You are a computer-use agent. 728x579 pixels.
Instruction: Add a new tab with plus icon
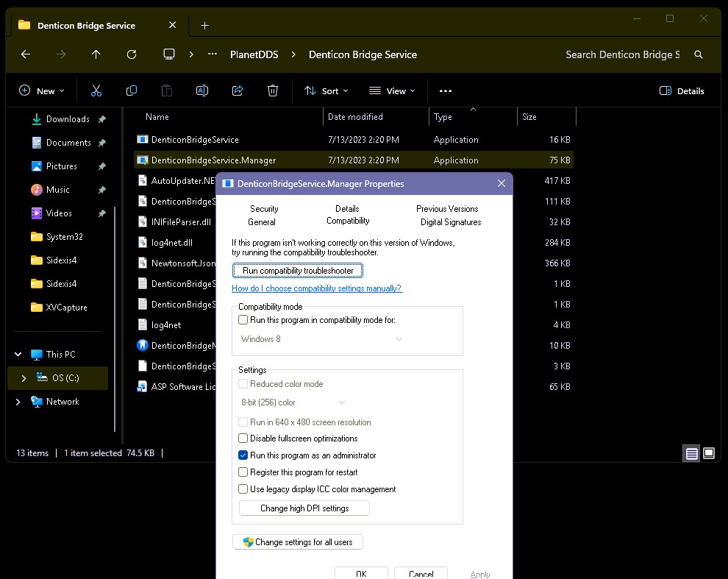point(204,26)
